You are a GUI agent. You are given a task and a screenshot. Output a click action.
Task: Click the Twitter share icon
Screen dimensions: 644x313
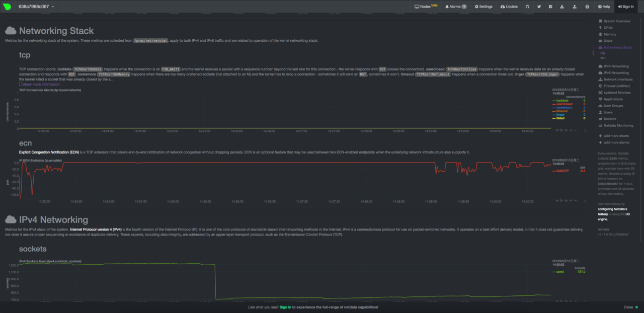pyautogui.click(x=539, y=7)
